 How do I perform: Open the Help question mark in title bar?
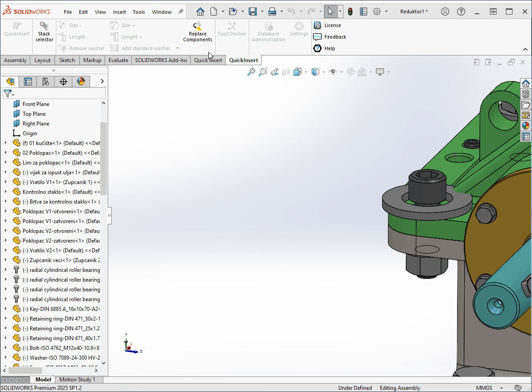(x=461, y=12)
